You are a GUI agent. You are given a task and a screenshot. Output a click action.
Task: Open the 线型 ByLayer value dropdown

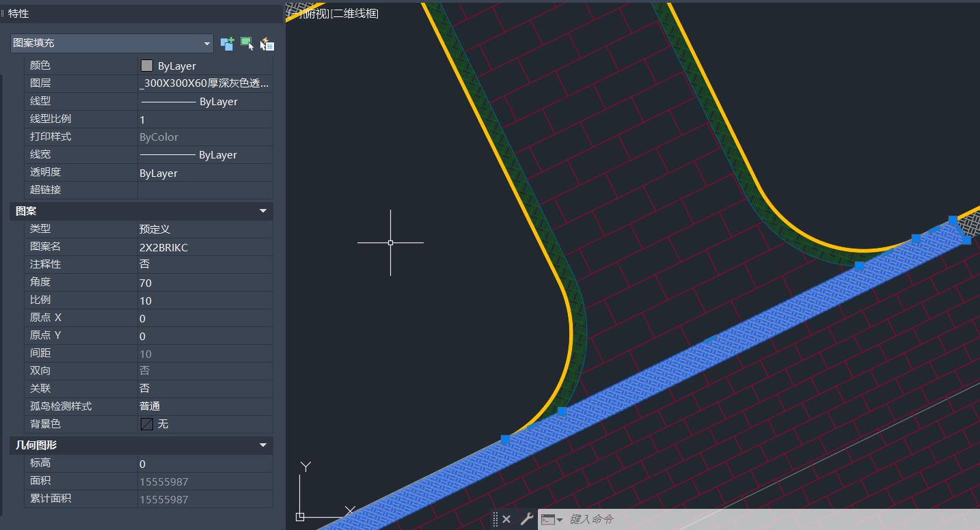205,101
